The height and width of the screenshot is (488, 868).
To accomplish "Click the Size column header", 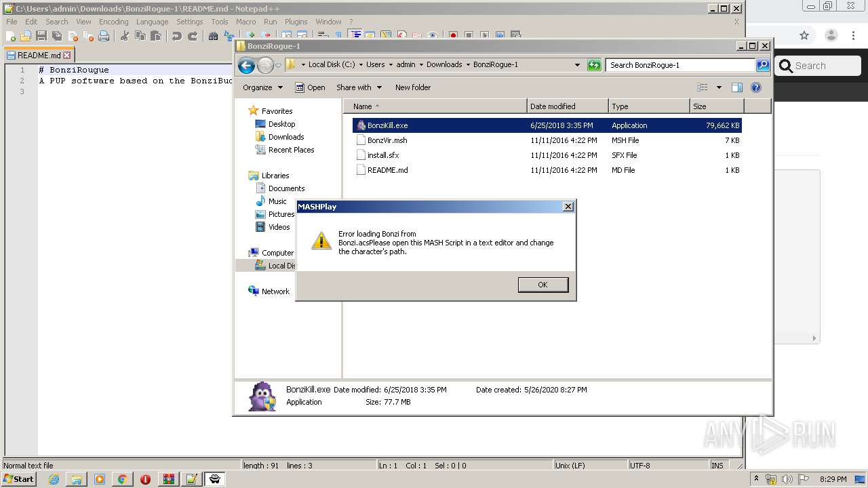I will tap(717, 106).
